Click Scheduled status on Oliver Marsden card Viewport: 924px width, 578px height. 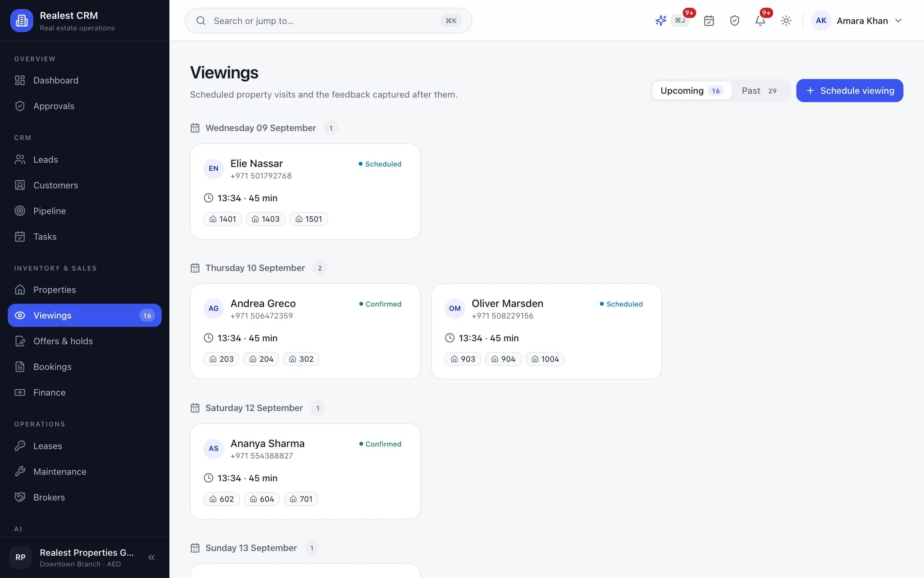[621, 304]
